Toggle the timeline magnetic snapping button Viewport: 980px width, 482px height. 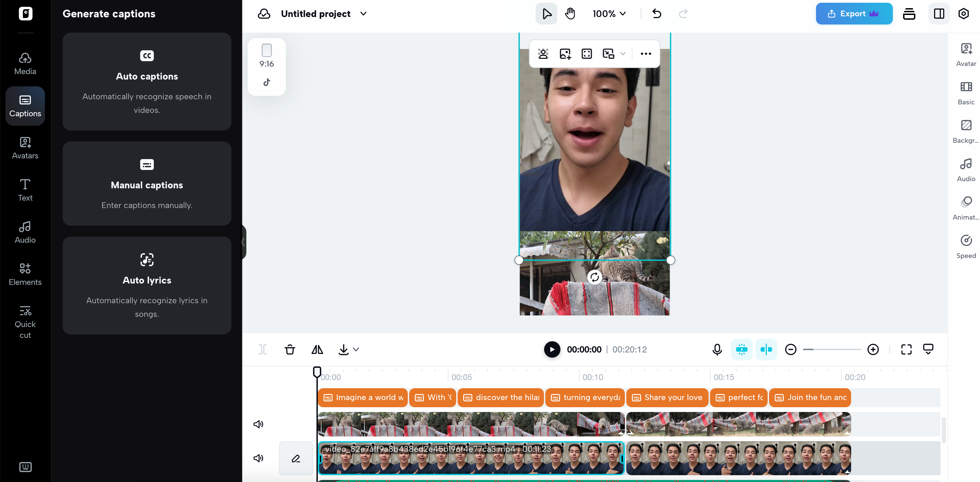[x=741, y=349]
